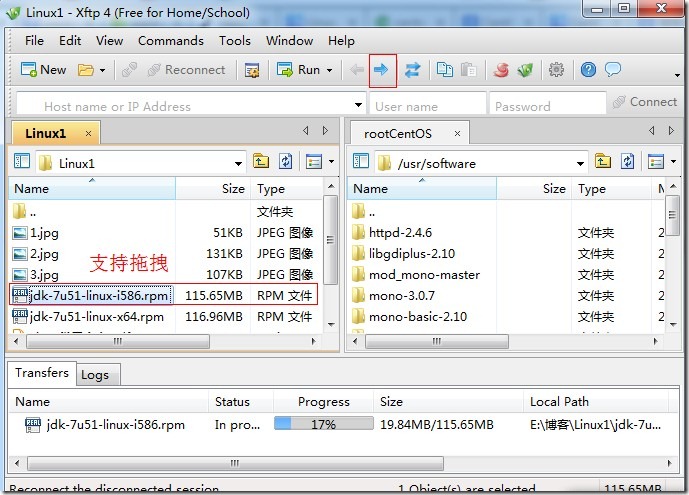Toggle folder tree in rootCentOS pane
Image resolution: width=689 pixels, height=495 pixels.
(361, 161)
